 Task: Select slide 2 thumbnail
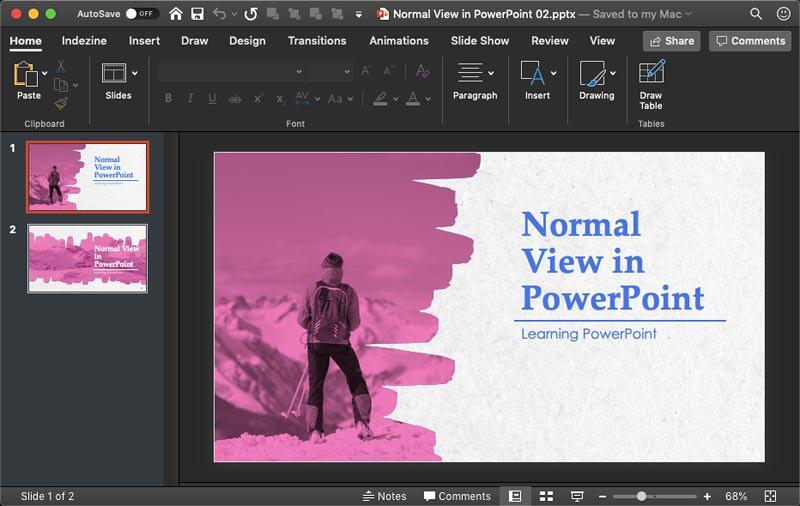coord(87,259)
